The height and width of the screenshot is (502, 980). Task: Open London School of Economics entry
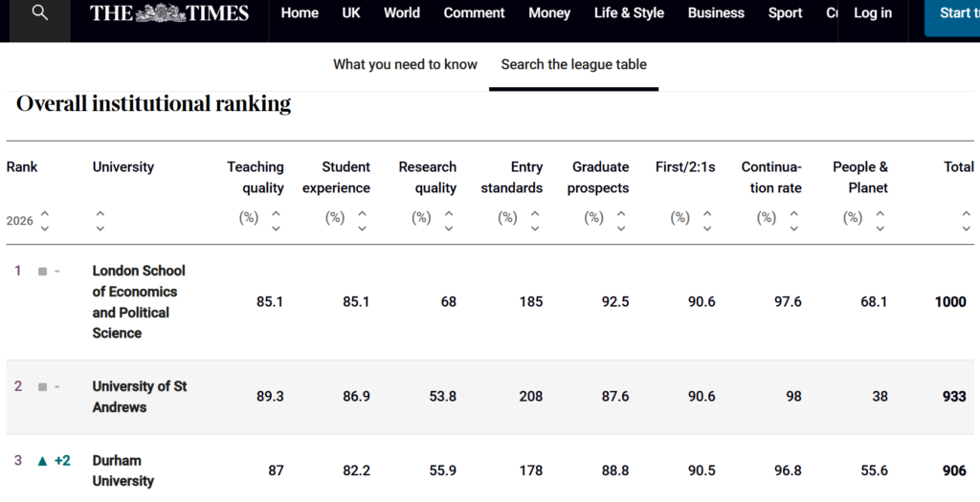[x=139, y=301]
